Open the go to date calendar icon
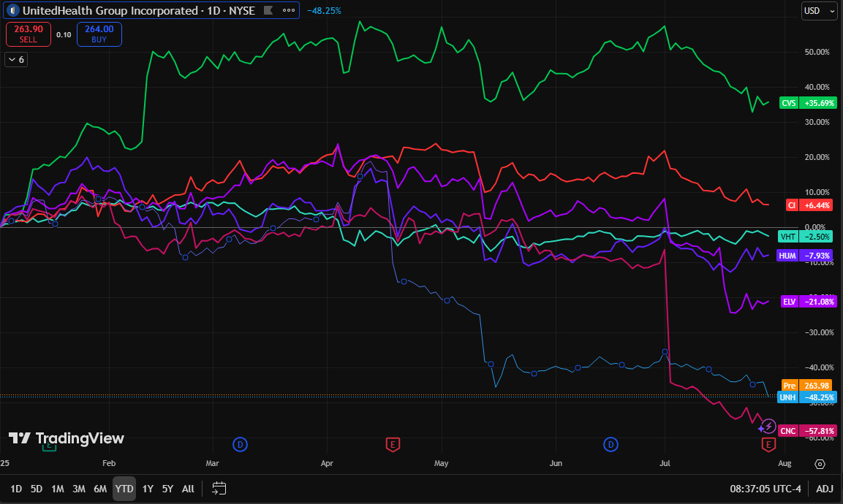843x504 pixels. coord(219,489)
